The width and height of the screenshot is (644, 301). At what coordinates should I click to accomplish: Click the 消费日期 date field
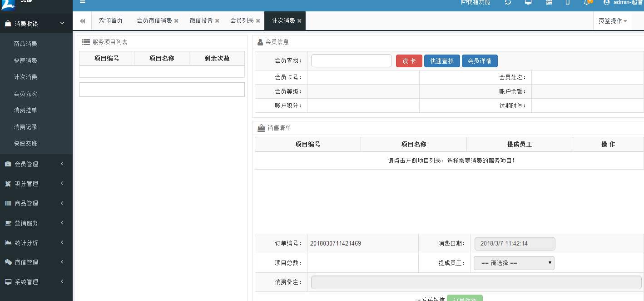(x=515, y=244)
